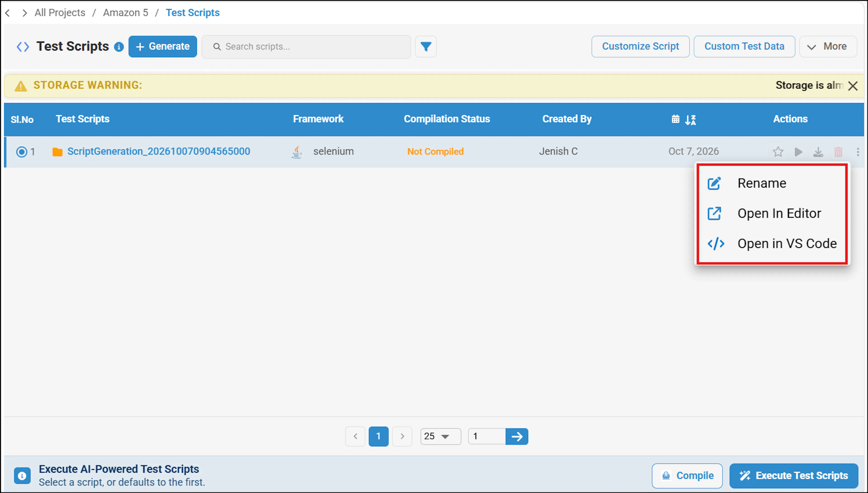
Task: Sort by date using the sort icon
Action: pos(690,119)
